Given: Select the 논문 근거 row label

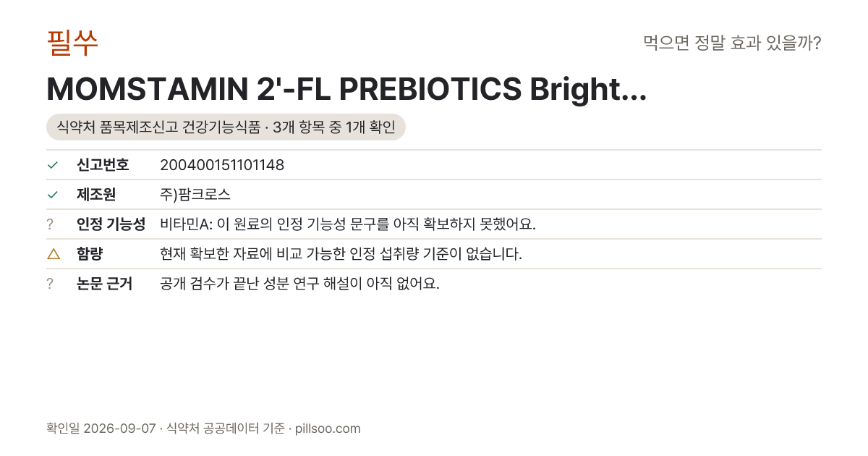Looking at the screenshot, I should click(104, 284).
